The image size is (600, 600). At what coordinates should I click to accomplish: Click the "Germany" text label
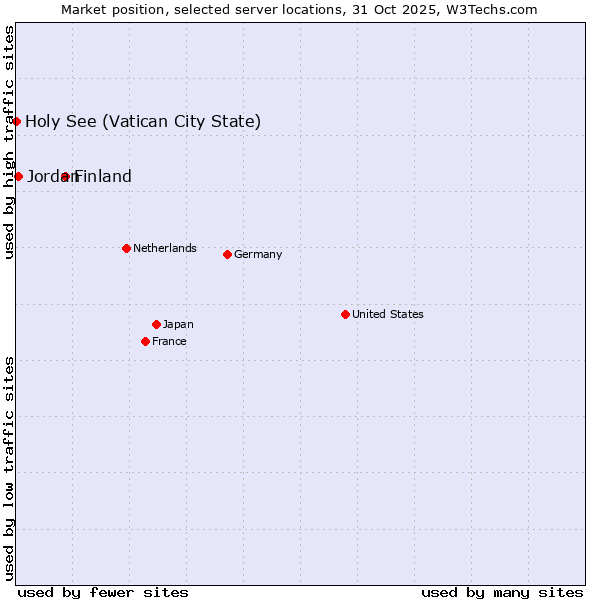(x=258, y=254)
